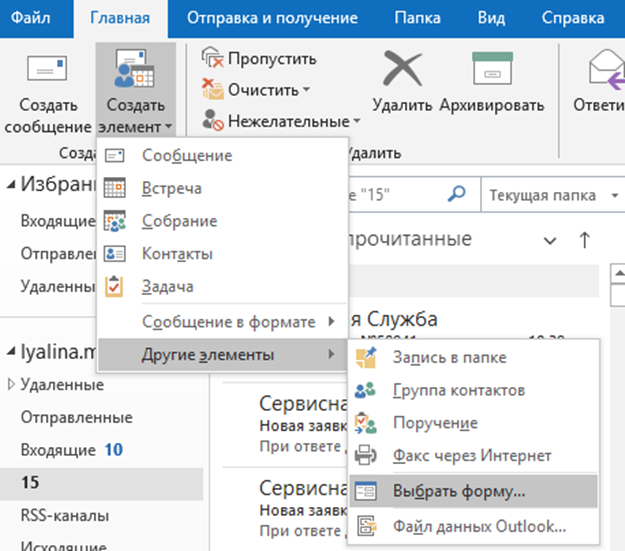Open the Очистить dropdown arrow
Viewport: 625px width, 551px height.
pos(306,90)
